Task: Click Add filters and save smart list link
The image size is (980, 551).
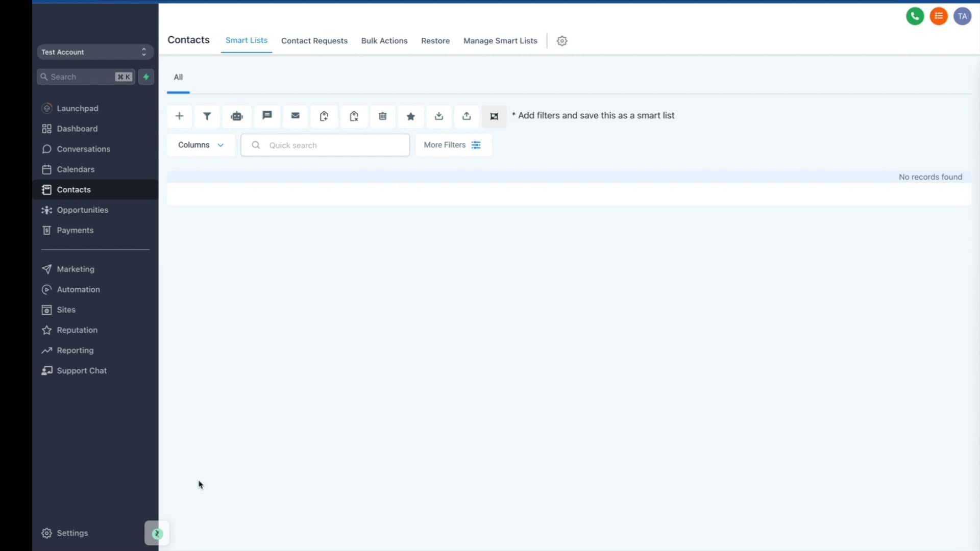Action: coord(595,115)
